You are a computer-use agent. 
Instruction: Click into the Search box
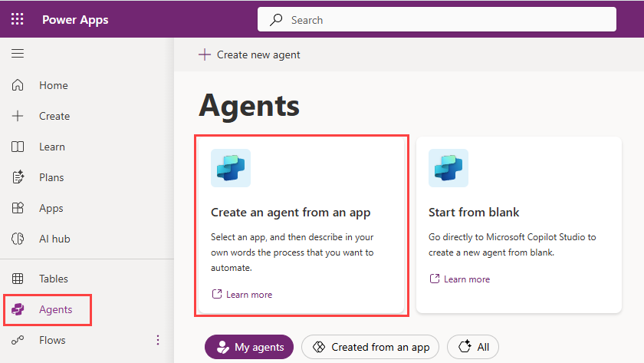pyautogui.click(x=436, y=19)
